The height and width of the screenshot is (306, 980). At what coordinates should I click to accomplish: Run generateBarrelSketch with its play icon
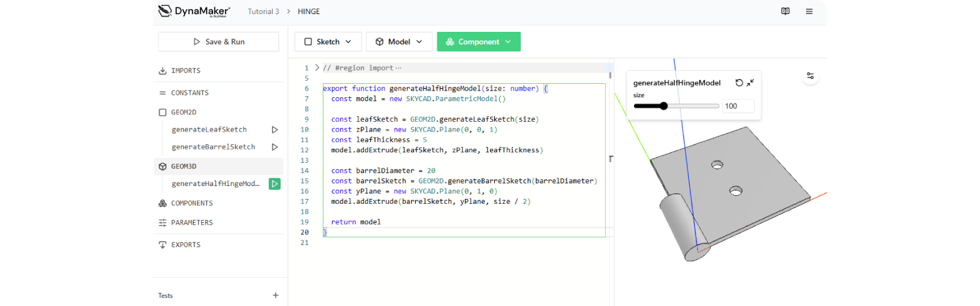click(274, 147)
